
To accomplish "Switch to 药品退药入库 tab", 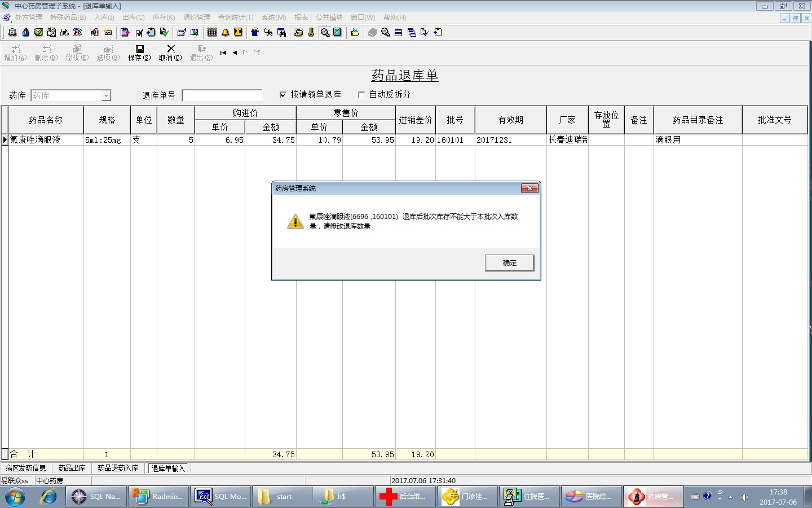I will coord(118,468).
